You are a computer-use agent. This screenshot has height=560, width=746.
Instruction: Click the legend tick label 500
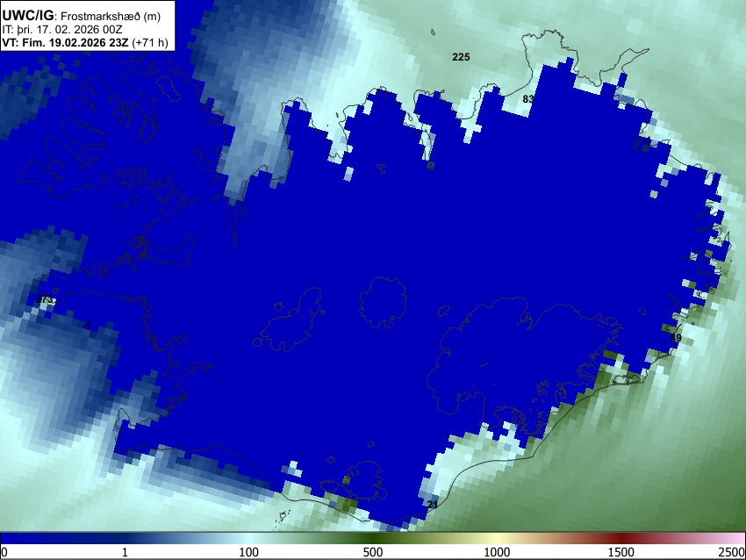click(x=372, y=552)
